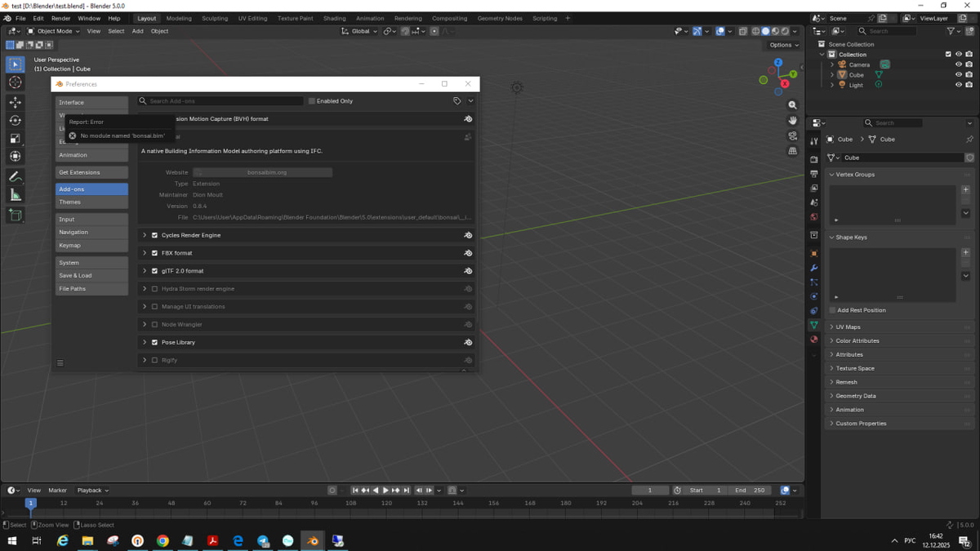The width and height of the screenshot is (980, 551).
Task: Click the Search Add-ons field
Action: 220,101
